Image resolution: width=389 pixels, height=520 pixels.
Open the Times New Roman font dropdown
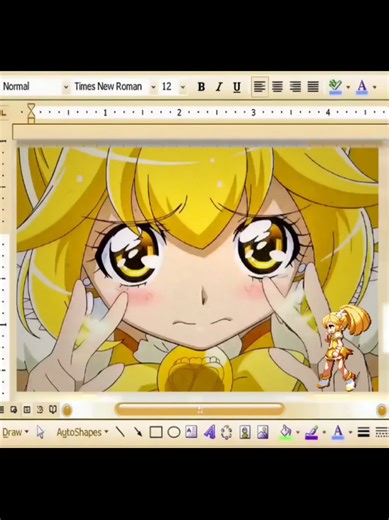click(x=153, y=87)
